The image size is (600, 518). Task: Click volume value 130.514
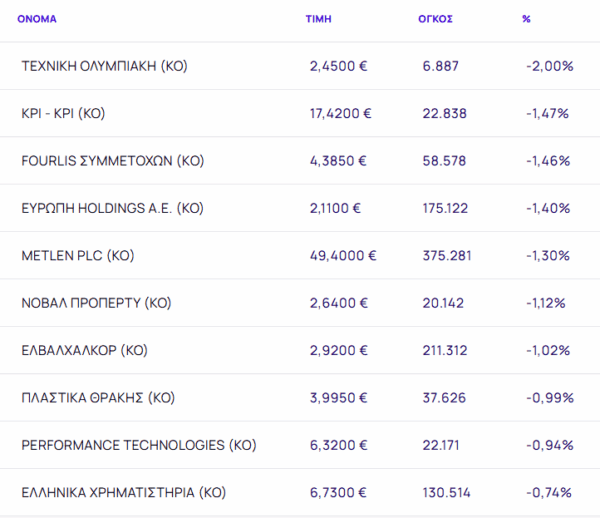click(447, 493)
